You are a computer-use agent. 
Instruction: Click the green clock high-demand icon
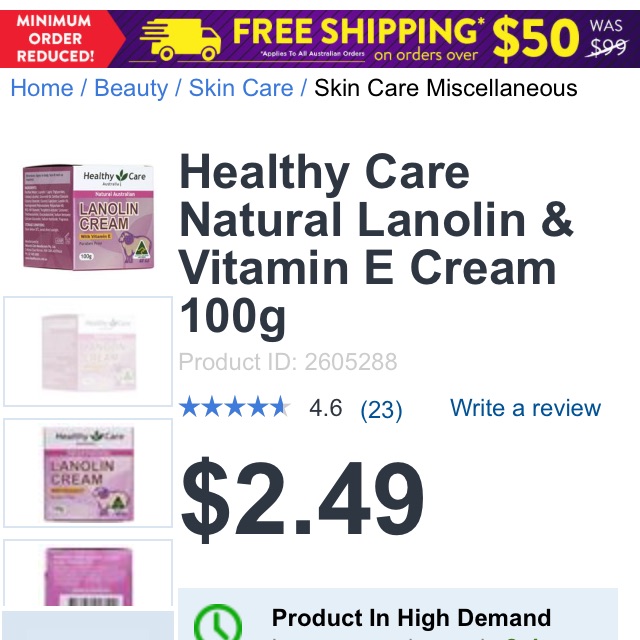pos(218,622)
